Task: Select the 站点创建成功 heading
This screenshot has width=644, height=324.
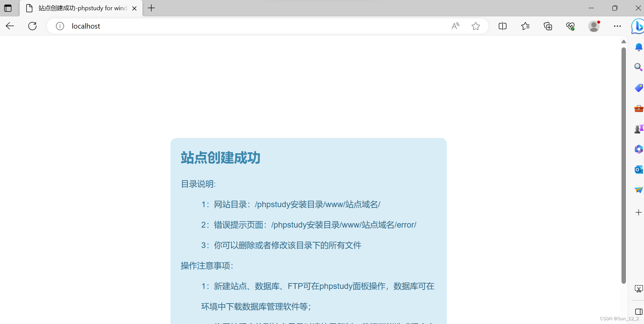Action: tap(221, 158)
